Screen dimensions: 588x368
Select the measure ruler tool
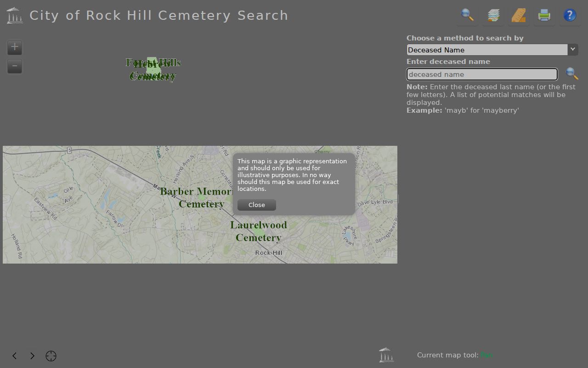(519, 15)
